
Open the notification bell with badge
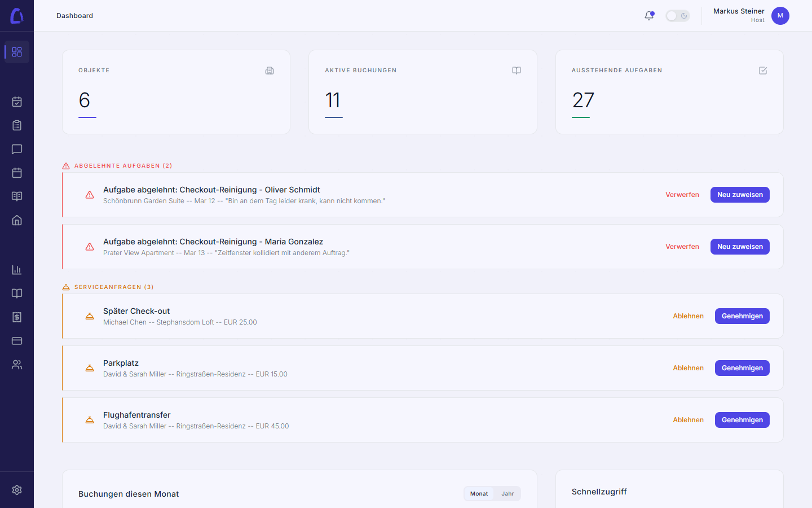(649, 15)
